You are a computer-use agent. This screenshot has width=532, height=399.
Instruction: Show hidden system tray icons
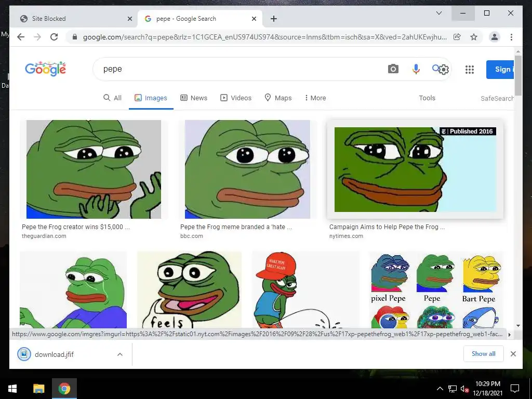click(x=440, y=389)
